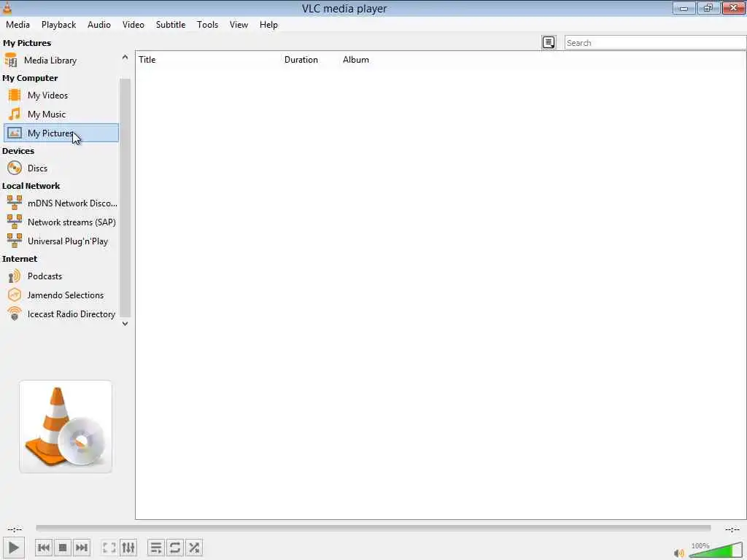This screenshot has height=560, width=747.
Task: Open the Subtitle menu
Action: 171,25
